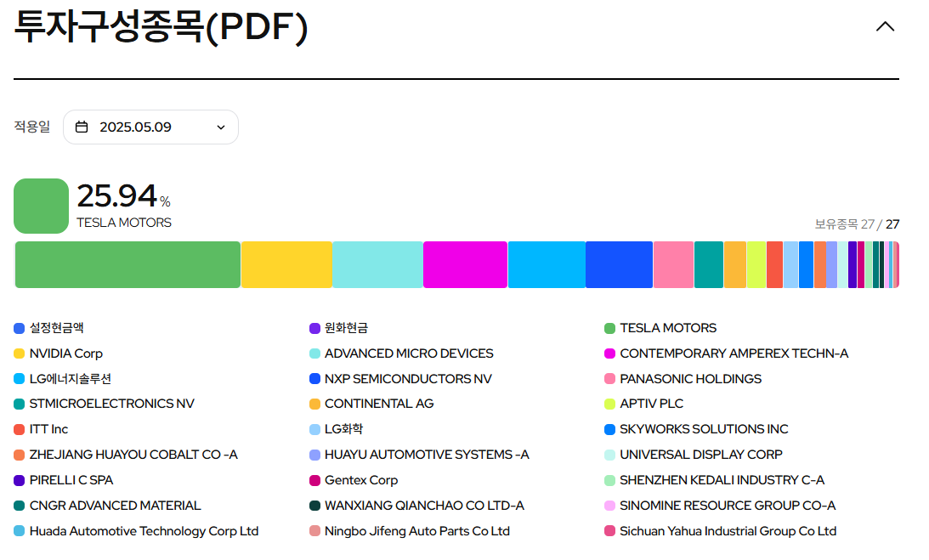The height and width of the screenshot is (560, 929).
Task: Click CONTEMPORARY AMPEREX TECHN-A legend item
Action: coord(727,354)
